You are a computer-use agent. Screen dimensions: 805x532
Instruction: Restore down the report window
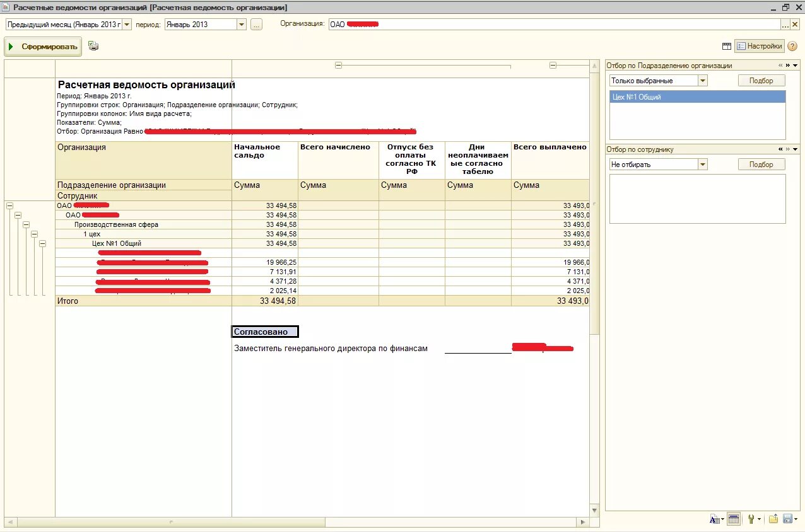coord(785,8)
